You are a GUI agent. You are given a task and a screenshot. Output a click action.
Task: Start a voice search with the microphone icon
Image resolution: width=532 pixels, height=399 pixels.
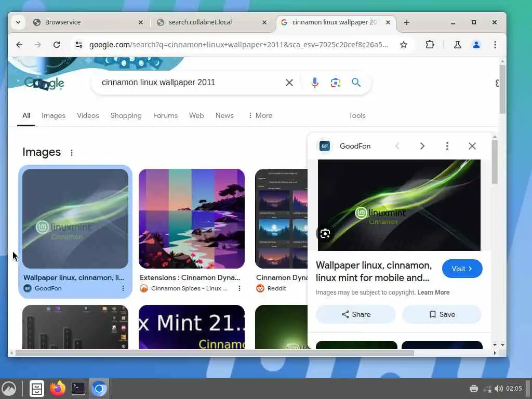tap(315, 83)
